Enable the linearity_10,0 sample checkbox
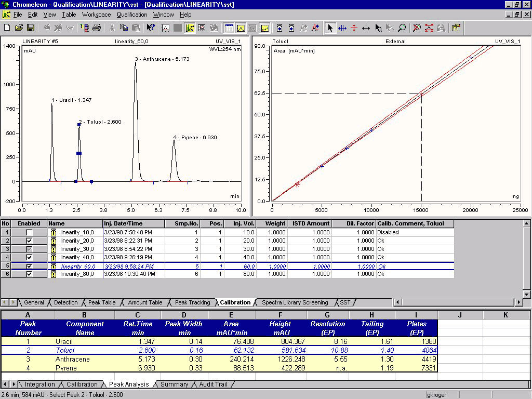 (29, 233)
